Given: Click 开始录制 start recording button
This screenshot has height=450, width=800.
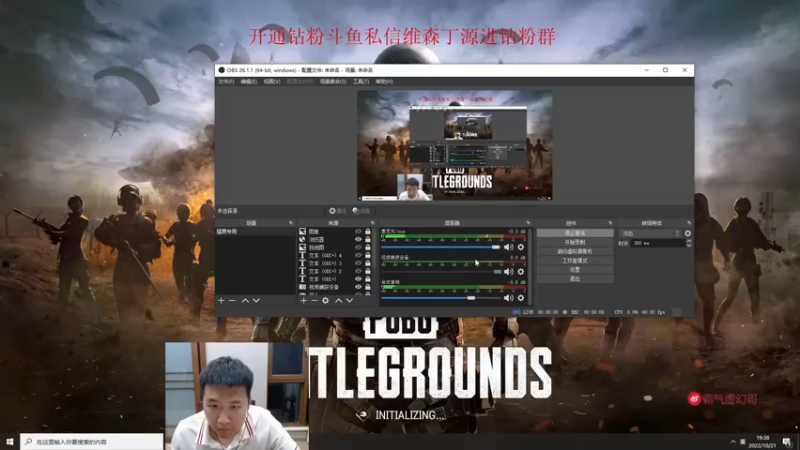Looking at the screenshot, I should coord(575,242).
